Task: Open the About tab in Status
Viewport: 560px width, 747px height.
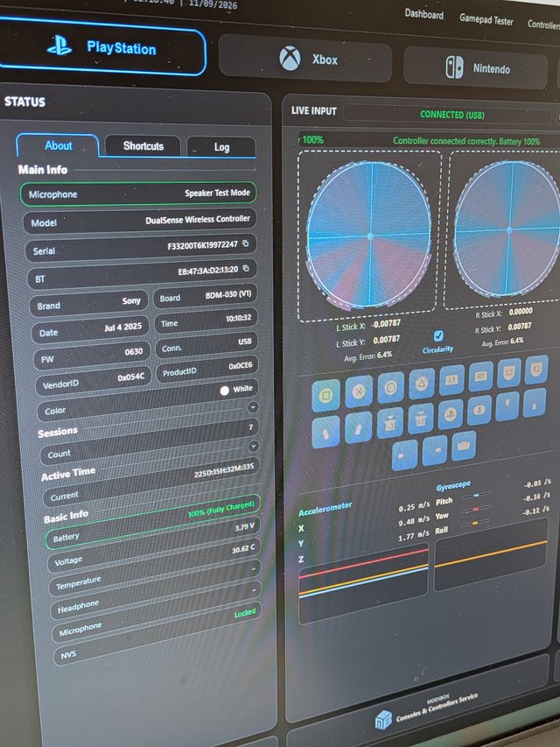Action: point(58,145)
